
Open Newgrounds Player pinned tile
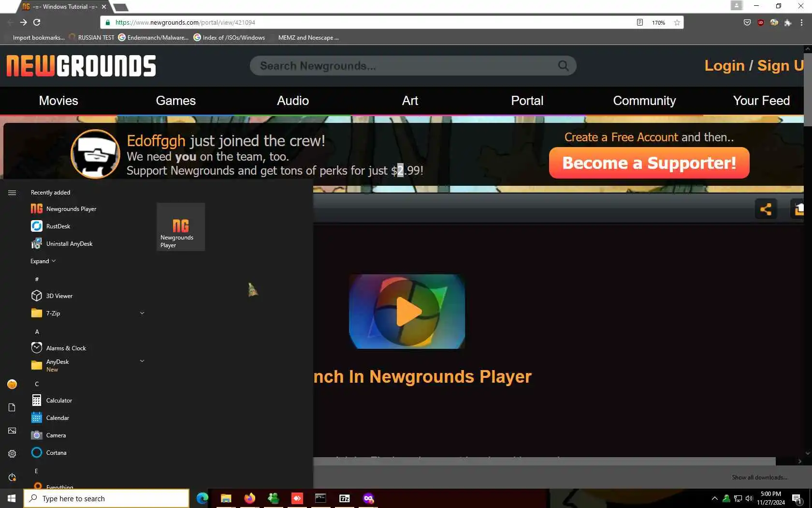pyautogui.click(x=181, y=227)
